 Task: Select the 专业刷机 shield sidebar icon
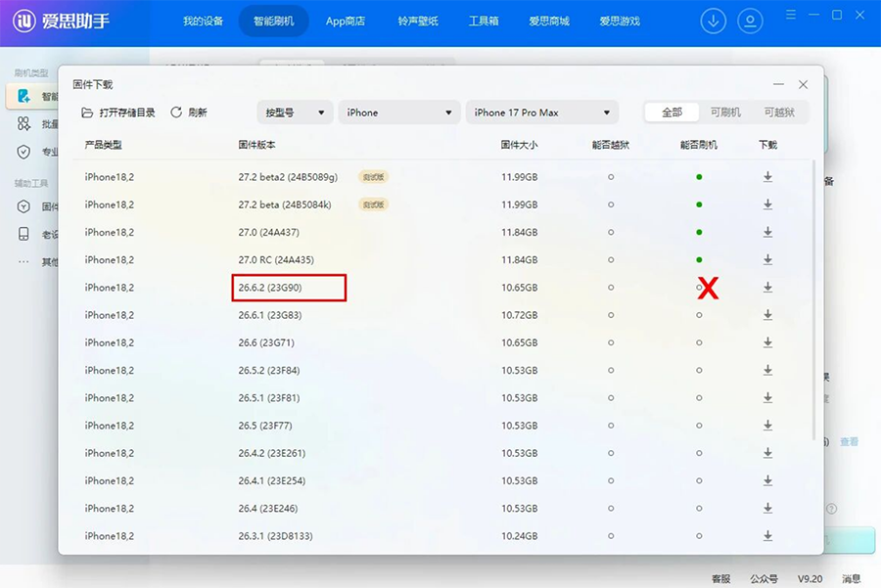point(23,151)
